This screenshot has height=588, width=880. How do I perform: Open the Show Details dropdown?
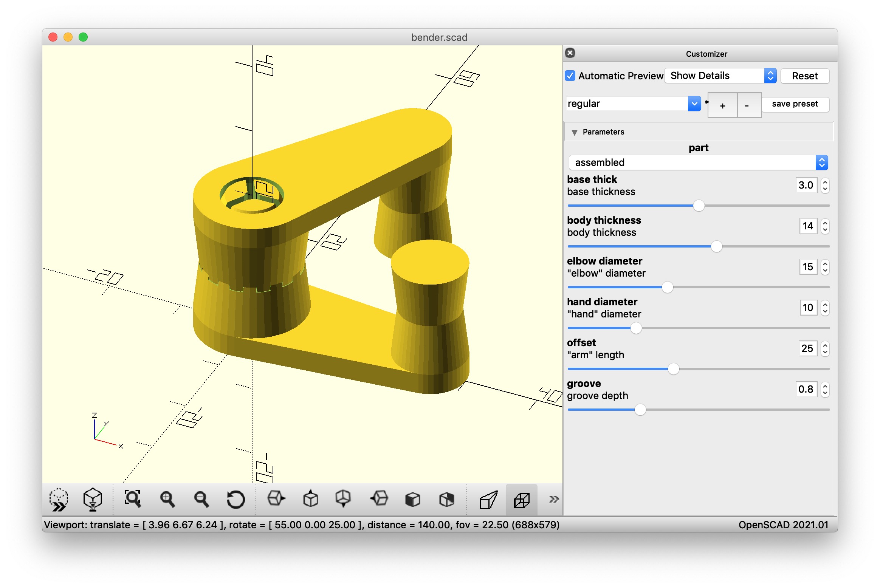coord(720,76)
